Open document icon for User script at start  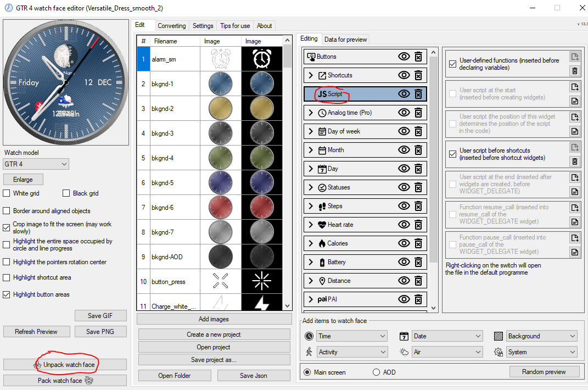574,101
